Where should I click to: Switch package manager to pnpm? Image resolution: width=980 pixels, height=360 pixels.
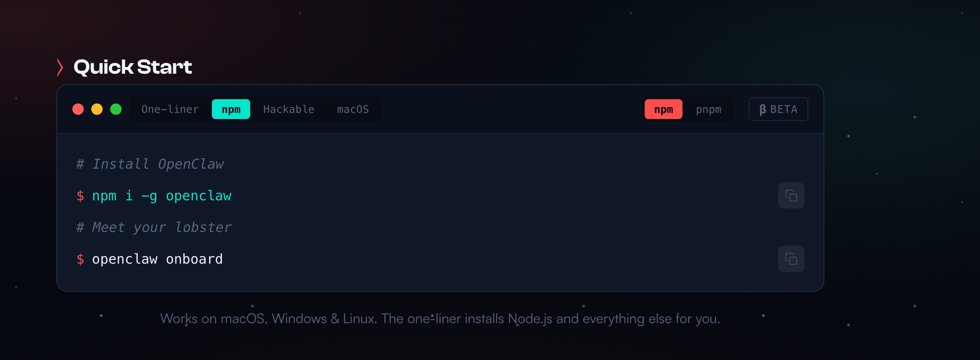pyautogui.click(x=708, y=110)
